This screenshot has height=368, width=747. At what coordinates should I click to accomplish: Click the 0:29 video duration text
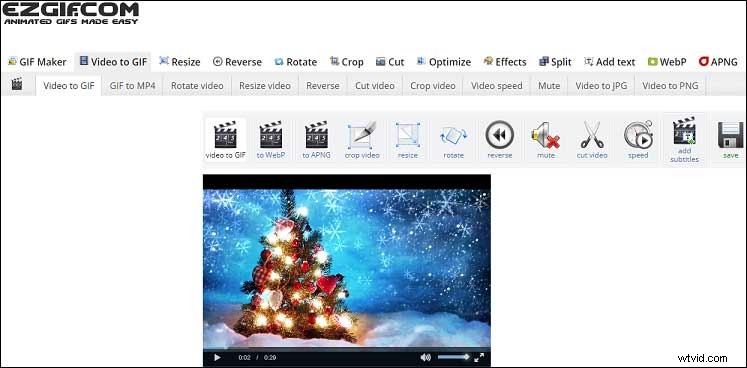(x=271, y=358)
